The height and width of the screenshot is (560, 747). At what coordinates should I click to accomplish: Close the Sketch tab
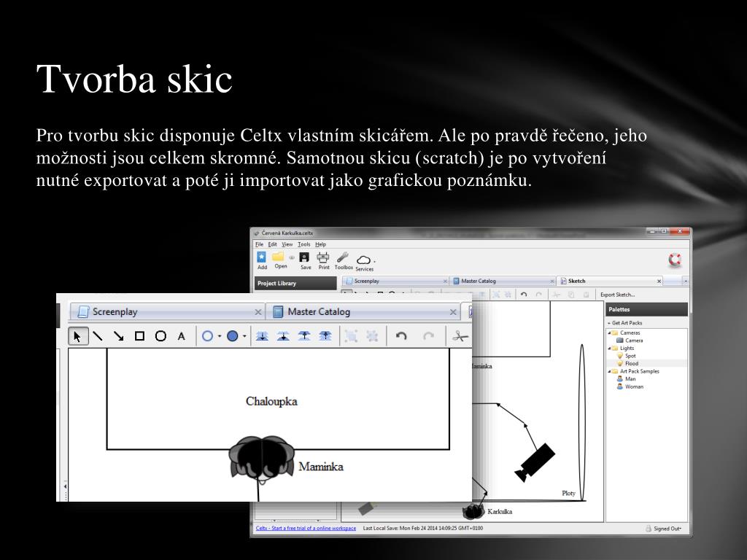659,281
